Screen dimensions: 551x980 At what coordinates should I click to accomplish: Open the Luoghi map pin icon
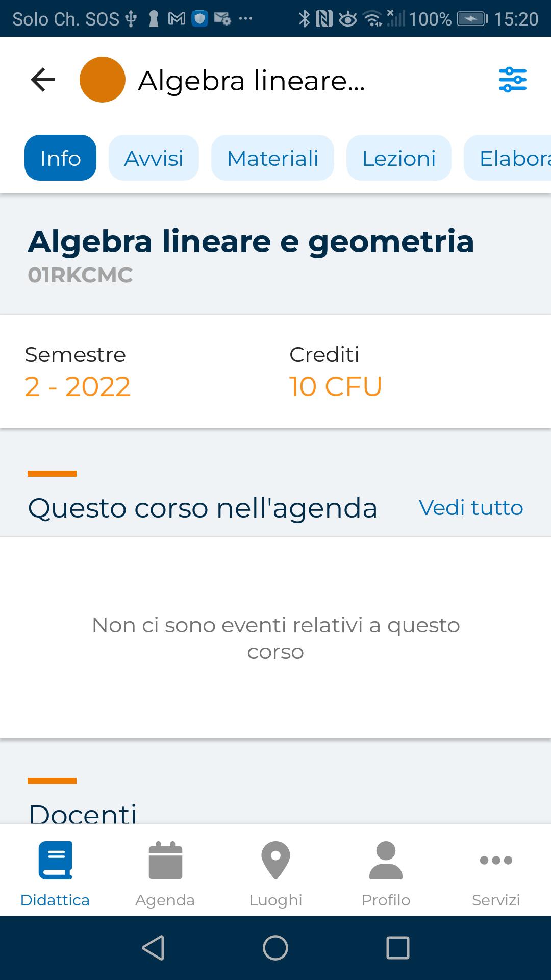[x=275, y=860]
